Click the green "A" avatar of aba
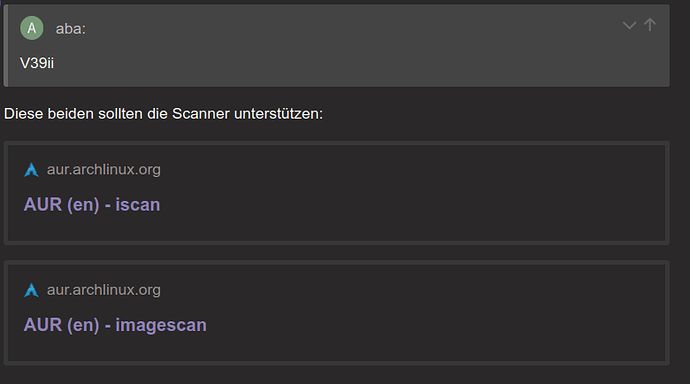Viewport: 690px width, 384px height. (32, 28)
